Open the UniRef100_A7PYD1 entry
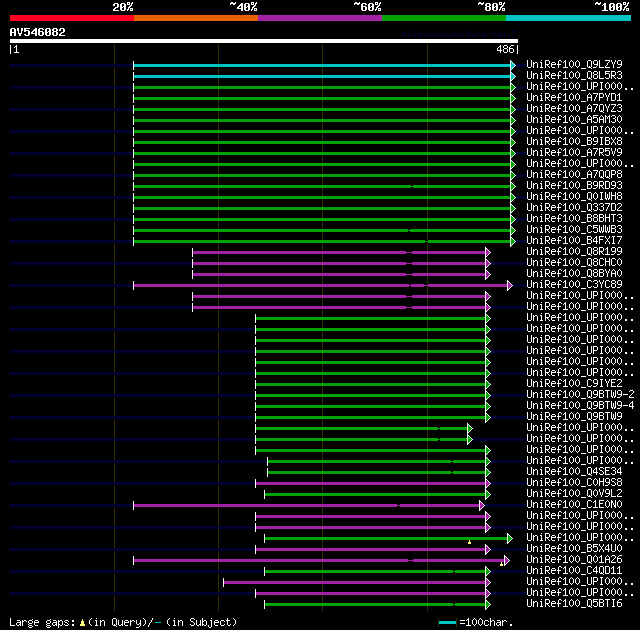 pos(574,98)
